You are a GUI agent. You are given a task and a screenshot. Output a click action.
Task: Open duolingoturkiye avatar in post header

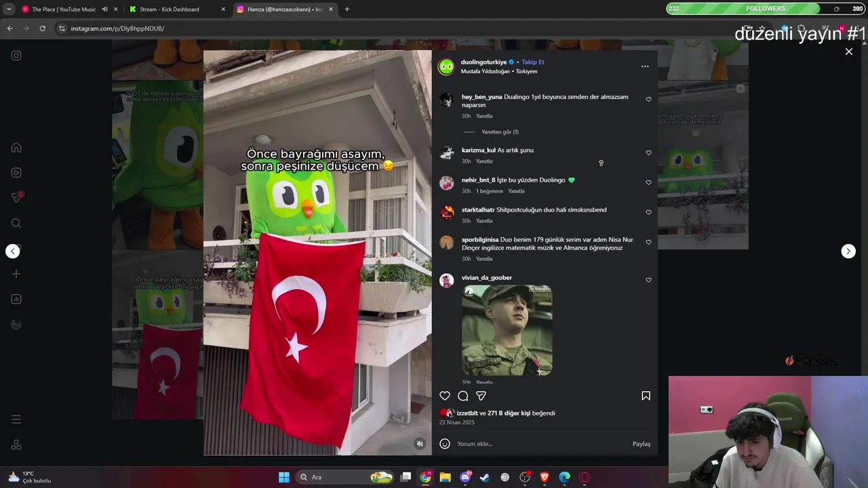pos(446,66)
